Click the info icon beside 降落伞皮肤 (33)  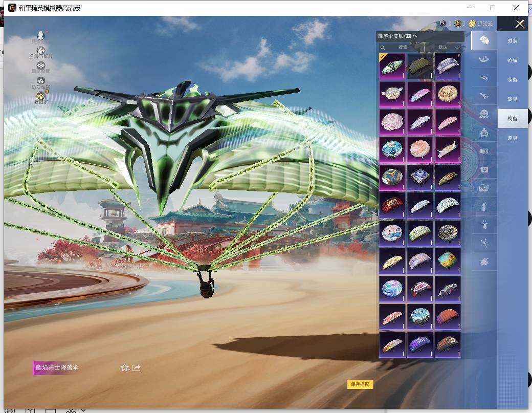[415, 36]
